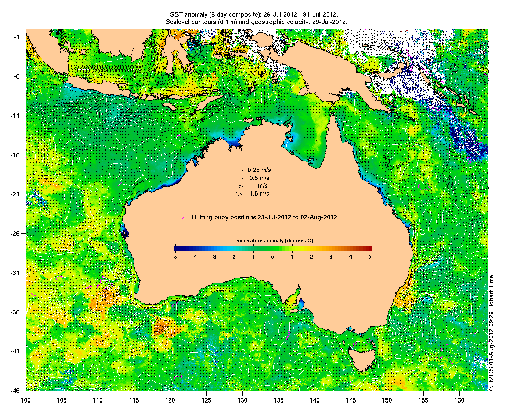Click the colorbar tick label -5
Screen dimensions: 514x420
pos(175,256)
